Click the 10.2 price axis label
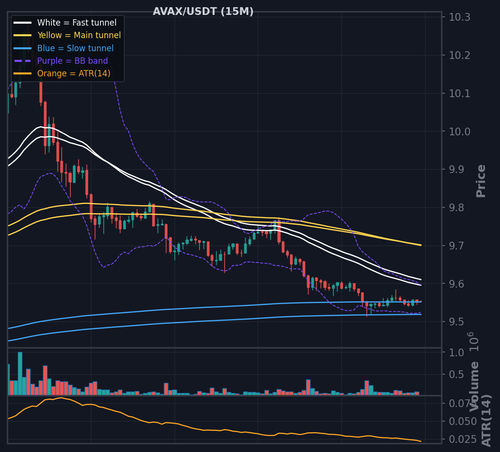Viewport: 500px width, 452px height. pos(460,55)
